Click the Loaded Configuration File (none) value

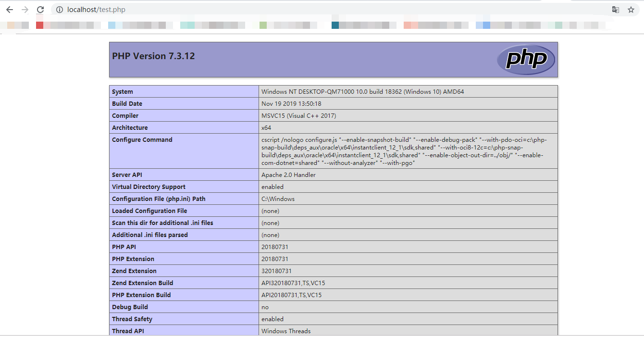click(x=270, y=211)
